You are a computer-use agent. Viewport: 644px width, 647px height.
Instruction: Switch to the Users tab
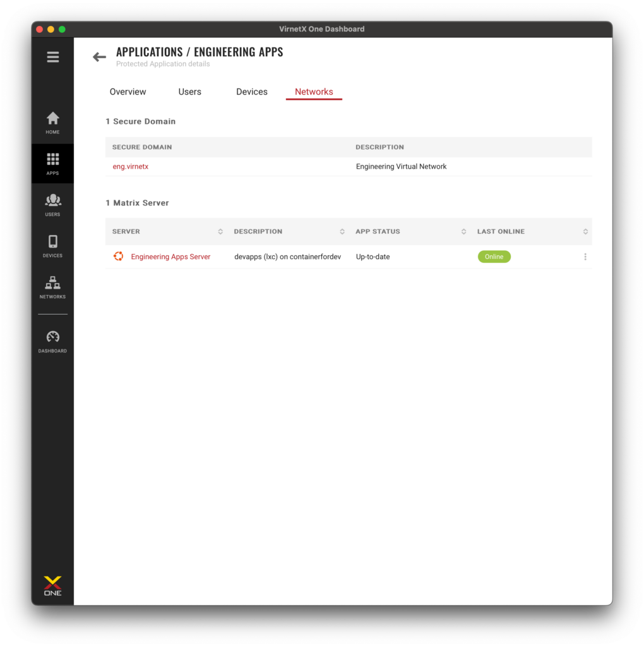(x=189, y=92)
